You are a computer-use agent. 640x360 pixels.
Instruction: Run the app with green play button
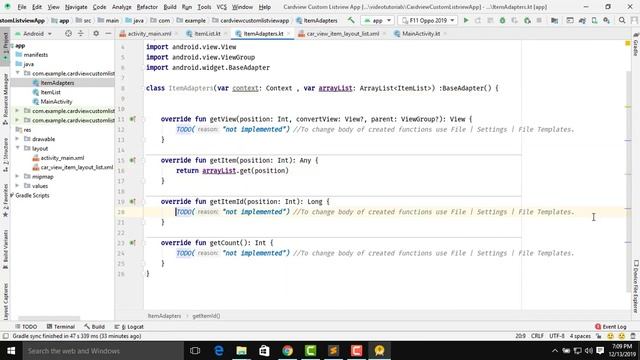466,20
